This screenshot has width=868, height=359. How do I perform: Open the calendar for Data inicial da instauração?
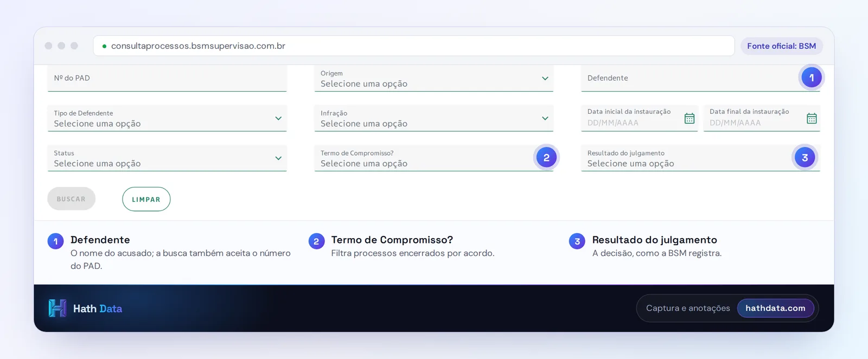(689, 118)
